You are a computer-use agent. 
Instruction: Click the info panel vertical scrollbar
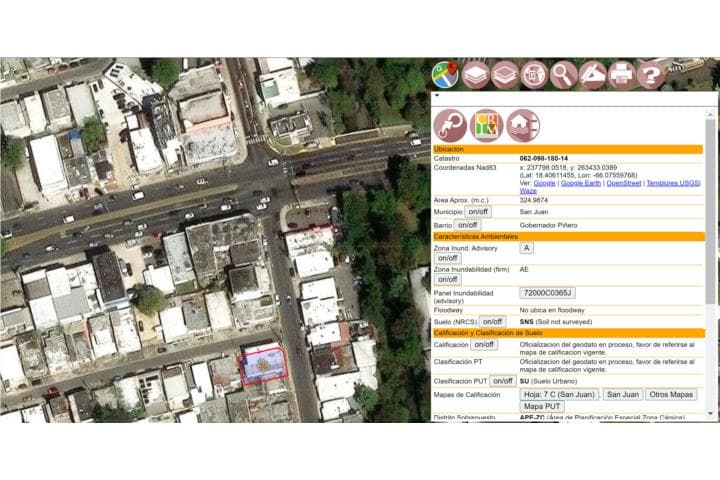(711, 211)
